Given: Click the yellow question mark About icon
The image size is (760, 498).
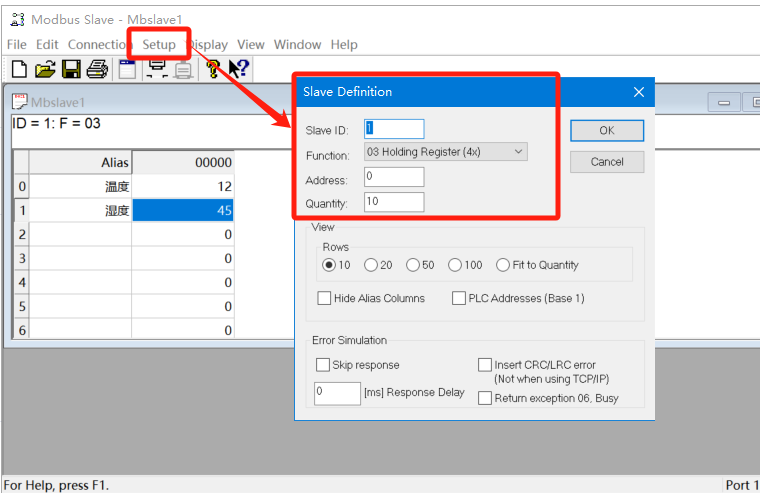Looking at the screenshot, I should point(213,69).
